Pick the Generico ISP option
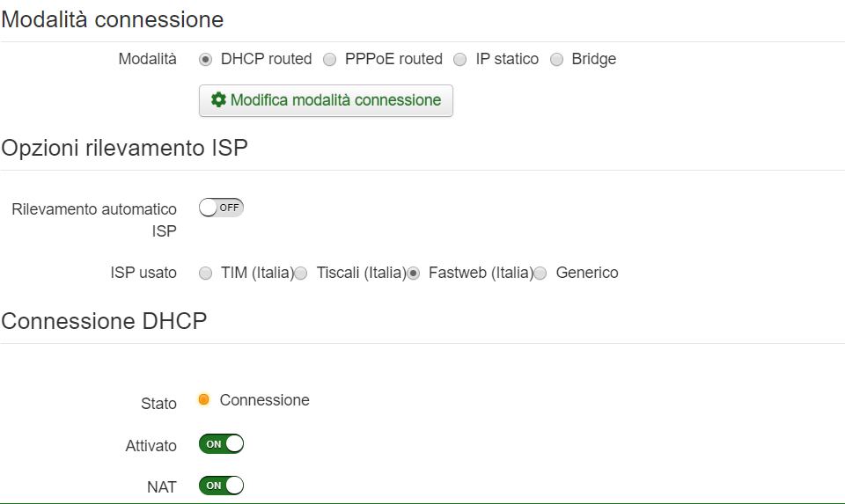 540,274
